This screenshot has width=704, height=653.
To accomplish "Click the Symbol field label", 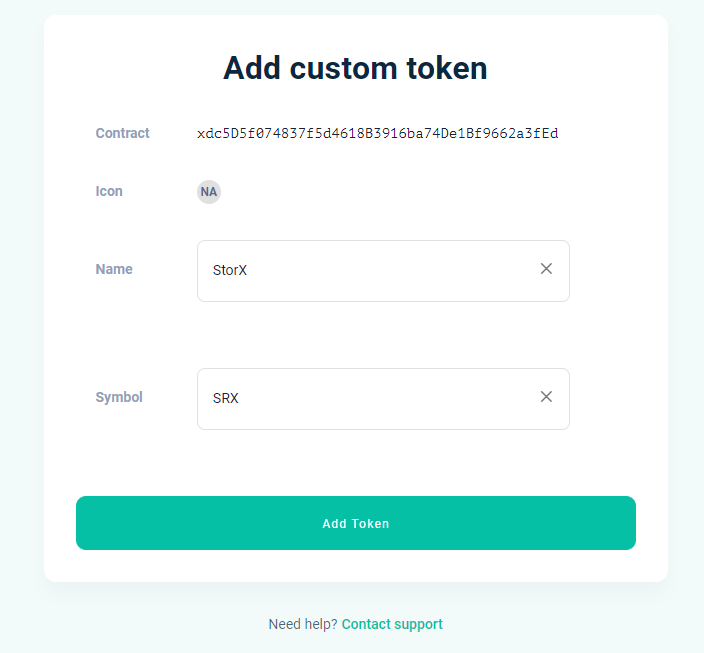I will 119,397.
